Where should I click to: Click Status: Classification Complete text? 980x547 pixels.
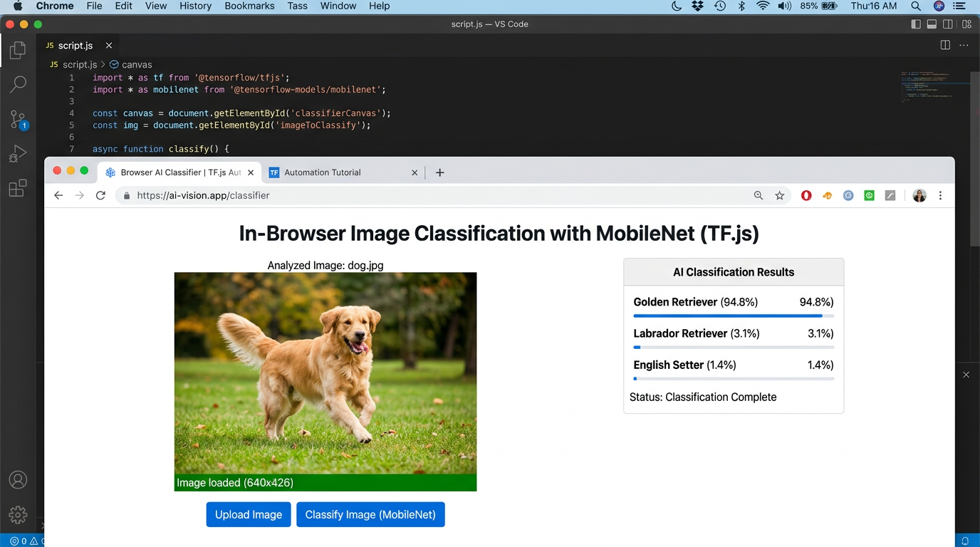click(703, 397)
